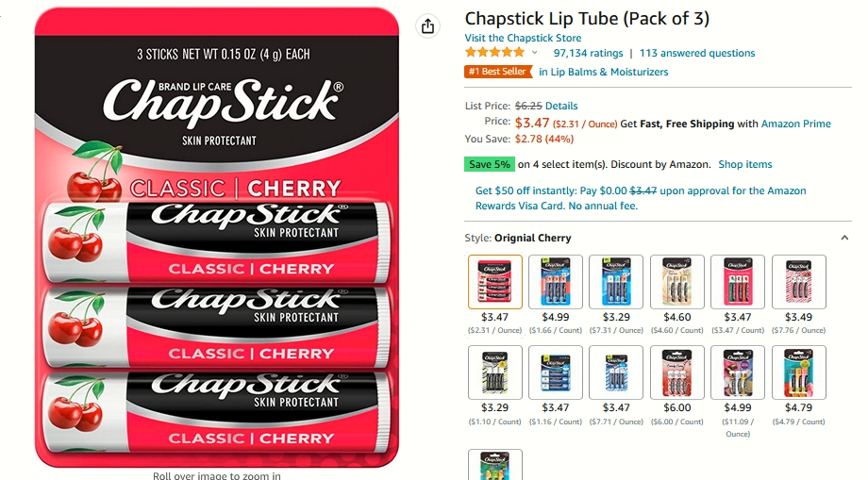Open the #1 Best Seller badge
The height and width of the screenshot is (480, 868).
tap(497, 72)
